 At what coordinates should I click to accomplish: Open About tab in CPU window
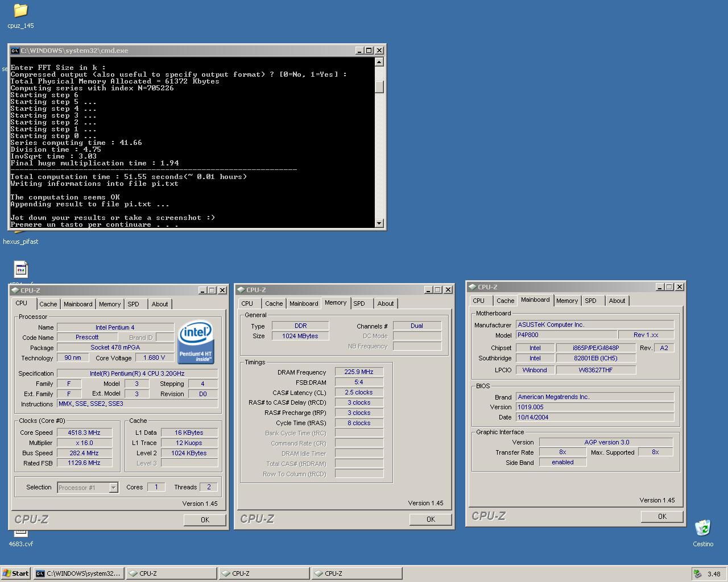(x=160, y=304)
